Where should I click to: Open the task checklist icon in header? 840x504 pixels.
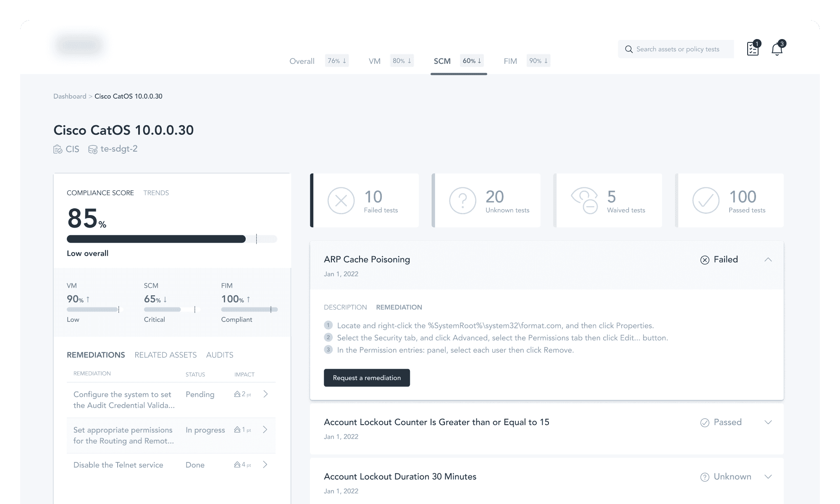pyautogui.click(x=753, y=49)
